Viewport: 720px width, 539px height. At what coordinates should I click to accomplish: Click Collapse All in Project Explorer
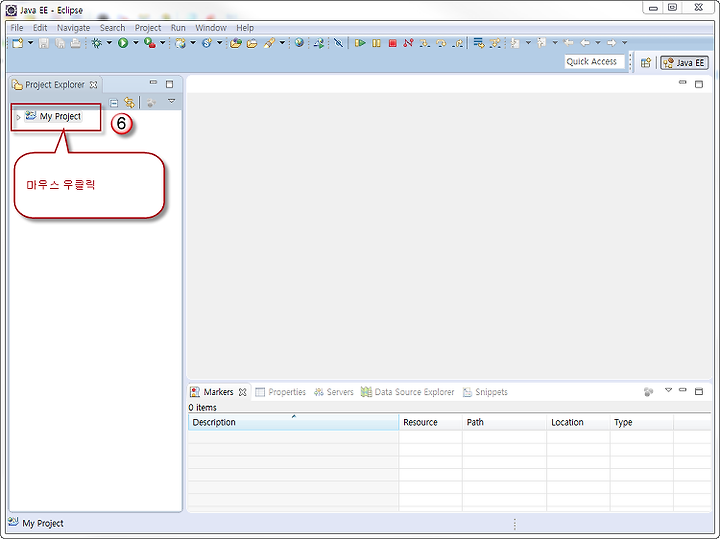[114, 103]
